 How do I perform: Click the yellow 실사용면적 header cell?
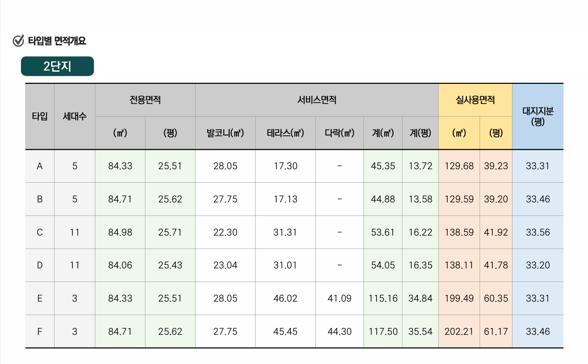pyautogui.click(x=475, y=100)
